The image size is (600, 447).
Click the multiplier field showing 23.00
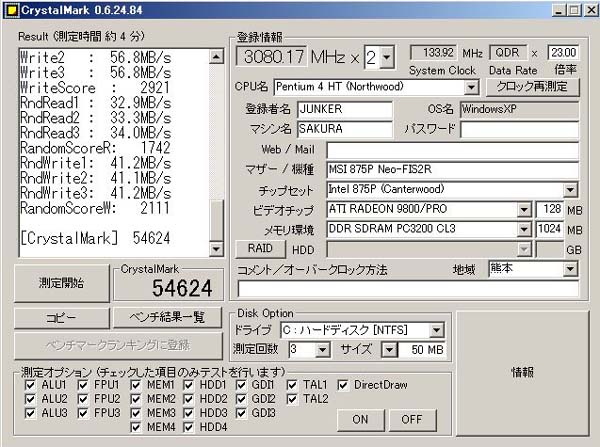563,53
